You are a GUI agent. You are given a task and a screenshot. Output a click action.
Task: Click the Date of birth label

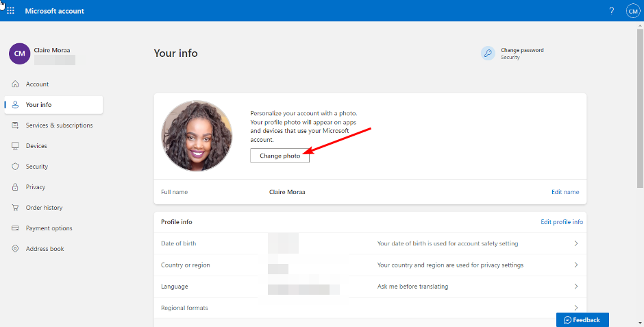pos(178,243)
